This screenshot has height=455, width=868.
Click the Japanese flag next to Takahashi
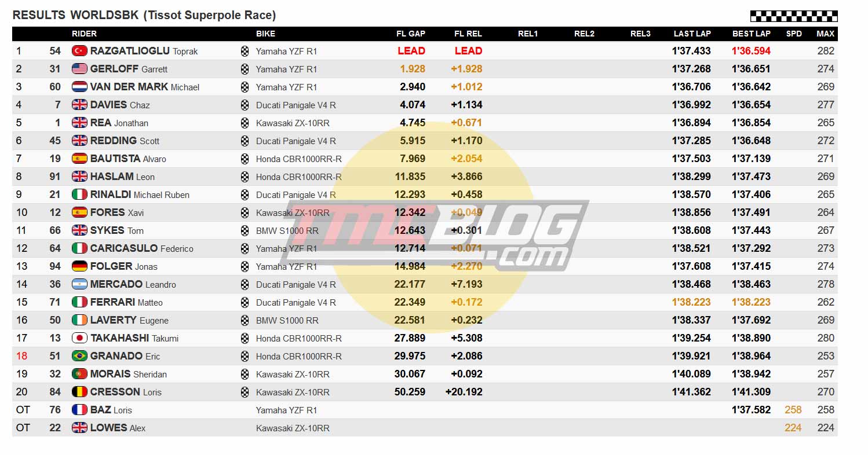click(x=79, y=338)
